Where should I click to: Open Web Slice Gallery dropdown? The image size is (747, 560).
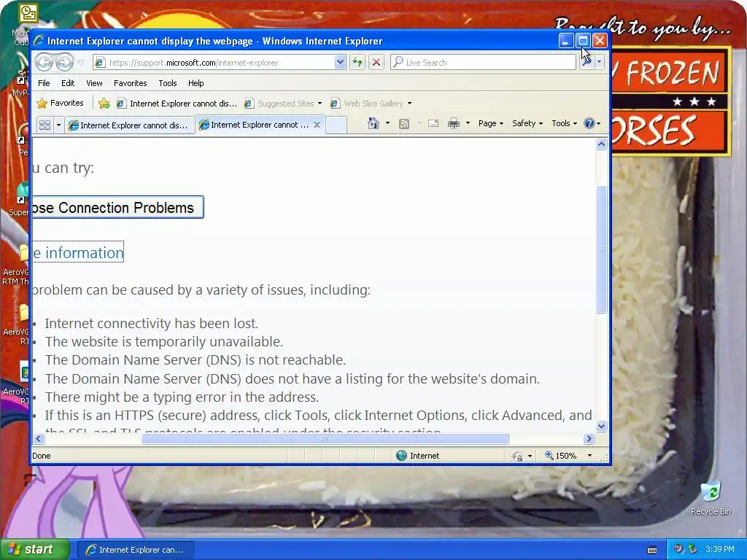tap(371, 104)
